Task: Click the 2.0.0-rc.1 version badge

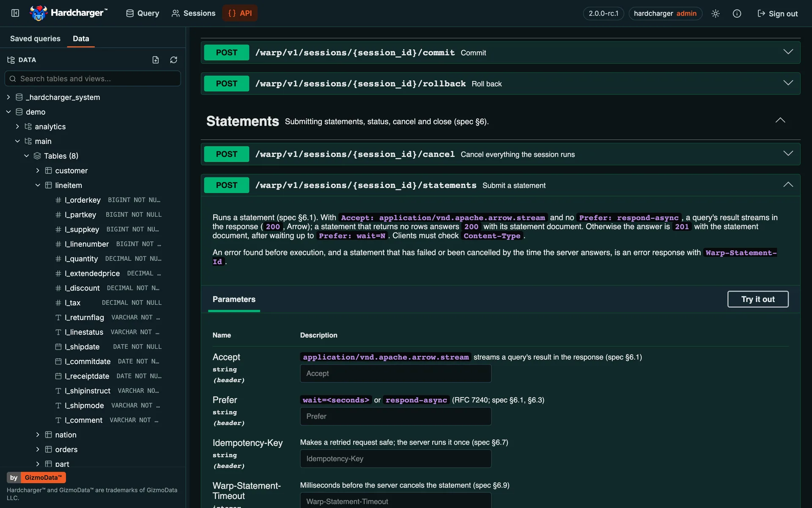Action: click(604, 14)
